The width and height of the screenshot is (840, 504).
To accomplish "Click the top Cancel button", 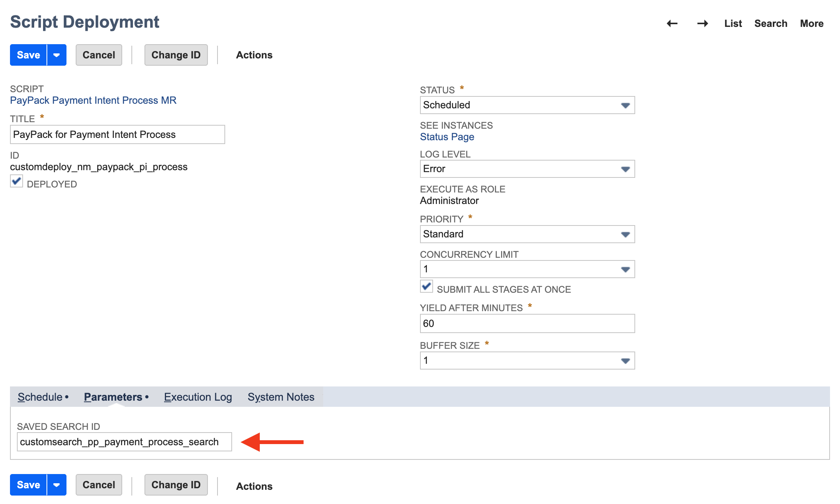I will click(99, 55).
